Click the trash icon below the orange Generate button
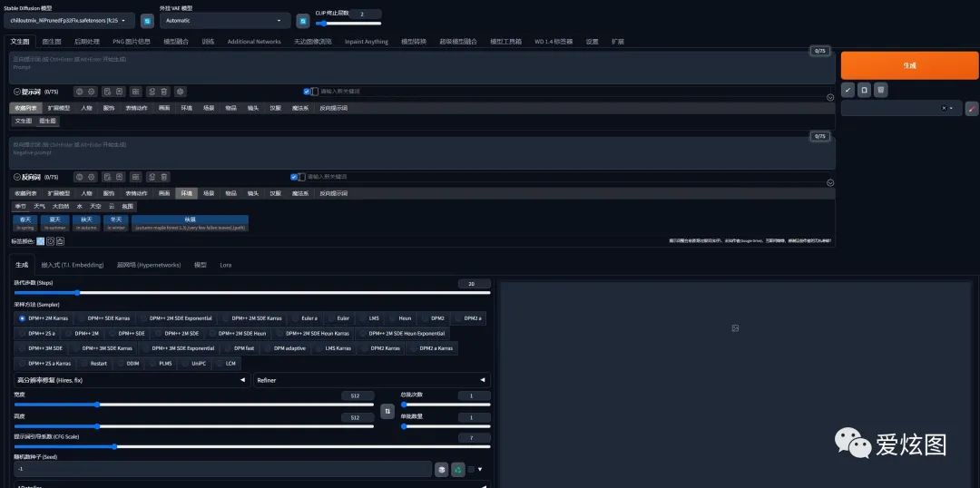 (880, 90)
